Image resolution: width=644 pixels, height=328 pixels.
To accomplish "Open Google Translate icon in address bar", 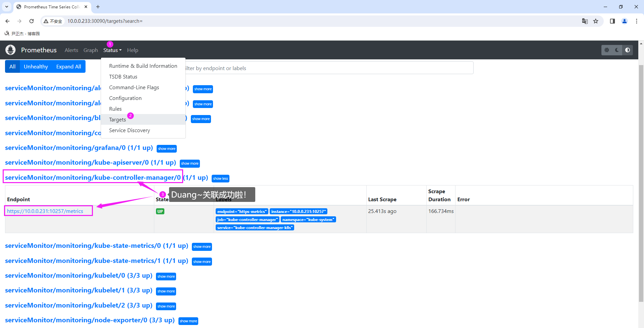I will pyautogui.click(x=585, y=21).
